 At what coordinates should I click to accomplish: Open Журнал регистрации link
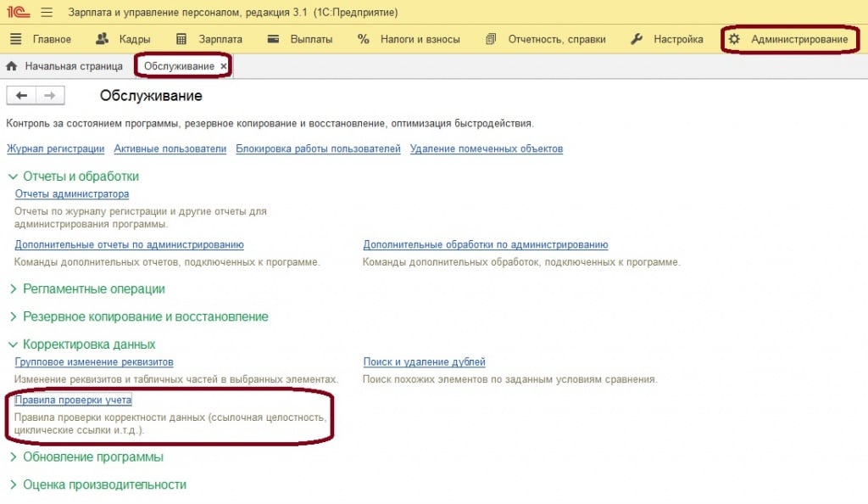55,148
